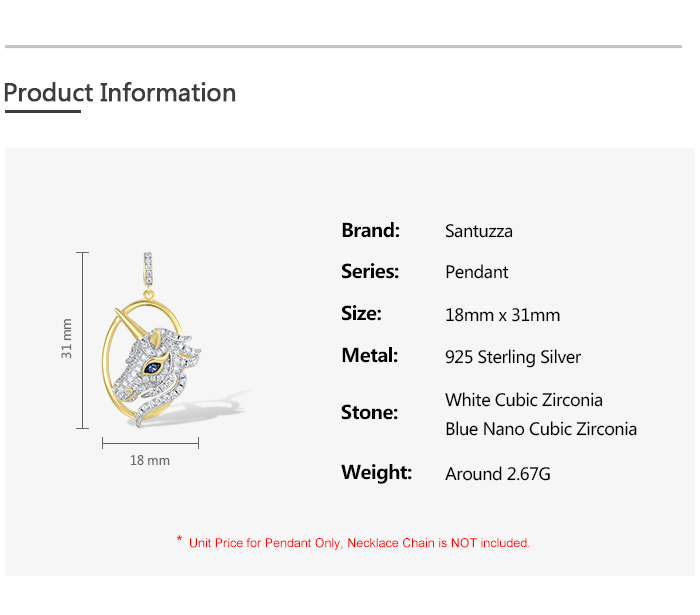
Task: Click the Blue Nano Cubic Zirconia text
Action: pos(541,429)
